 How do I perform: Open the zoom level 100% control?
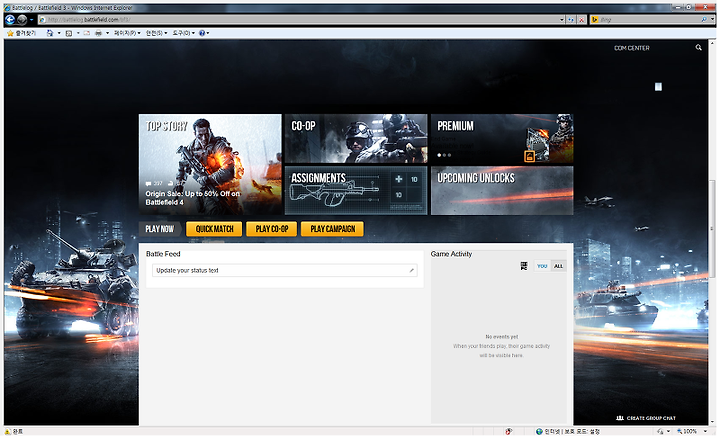point(687,431)
